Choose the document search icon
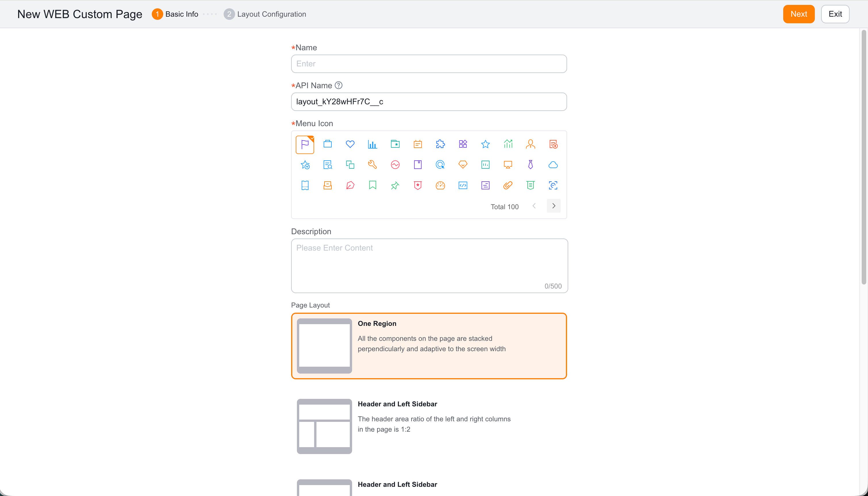 pyautogui.click(x=327, y=165)
